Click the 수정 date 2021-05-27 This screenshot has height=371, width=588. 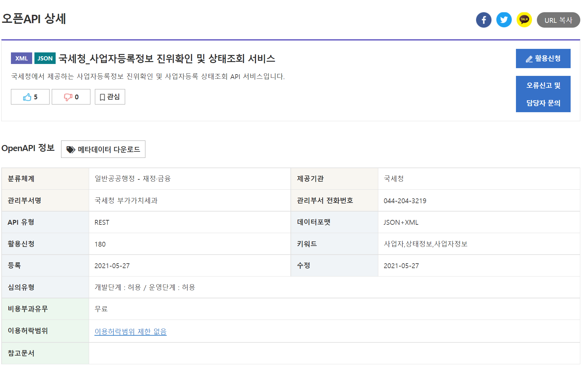pyautogui.click(x=401, y=266)
